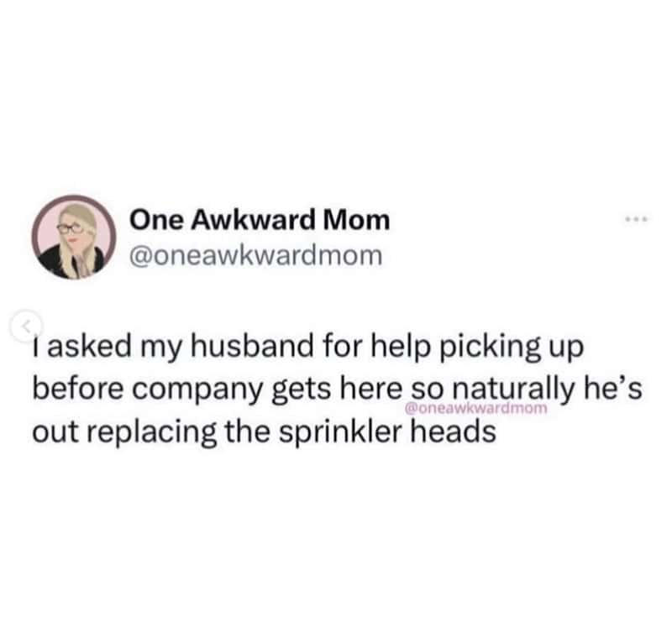Click the word "naturally" in the tweet
Image resolution: width=672 pixels, height=643 pixels.
click(x=506, y=390)
